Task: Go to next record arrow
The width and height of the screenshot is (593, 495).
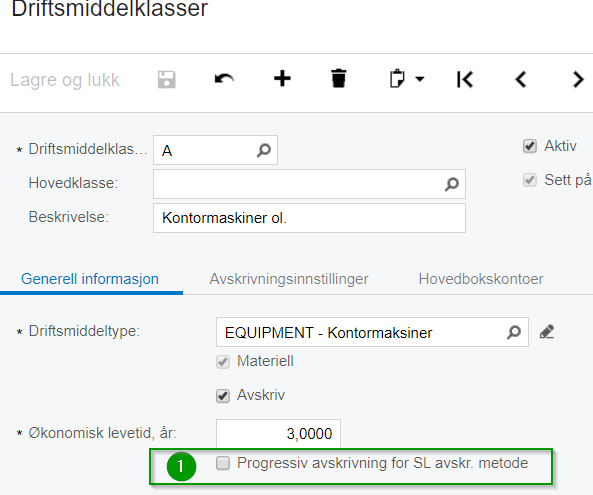Action: click(x=578, y=79)
